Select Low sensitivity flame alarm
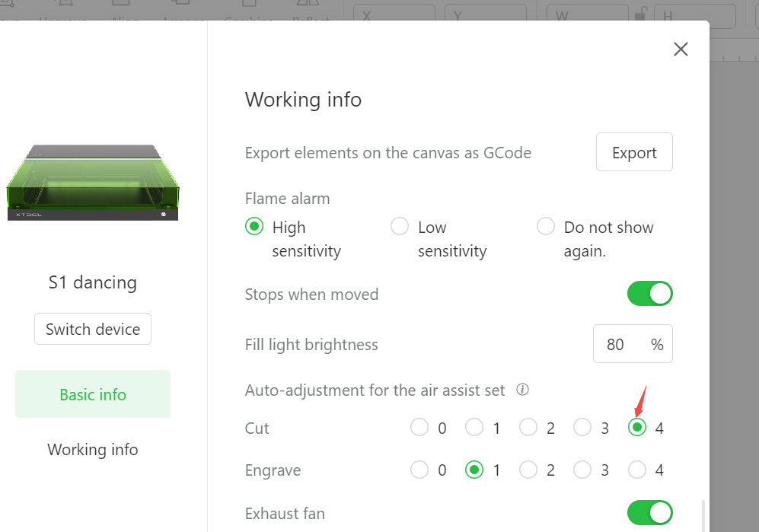The width and height of the screenshot is (759, 532). pos(400,226)
